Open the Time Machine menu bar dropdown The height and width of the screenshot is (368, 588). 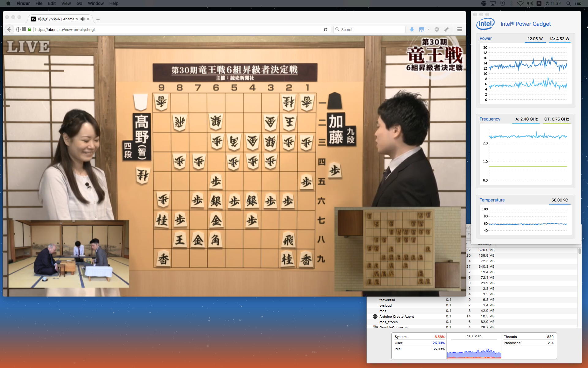click(x=502, y=3)
